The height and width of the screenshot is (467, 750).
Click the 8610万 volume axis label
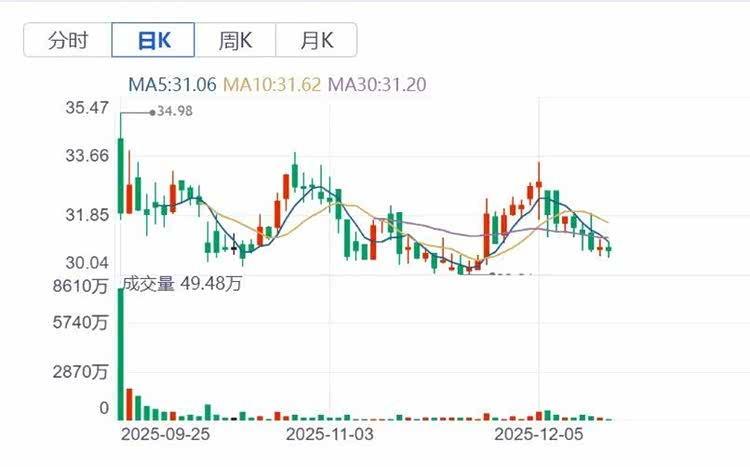tap(80, 286)
